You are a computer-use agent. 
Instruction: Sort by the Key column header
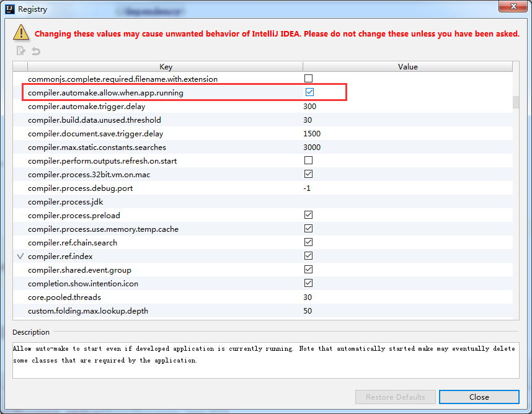tap(166, 66)
